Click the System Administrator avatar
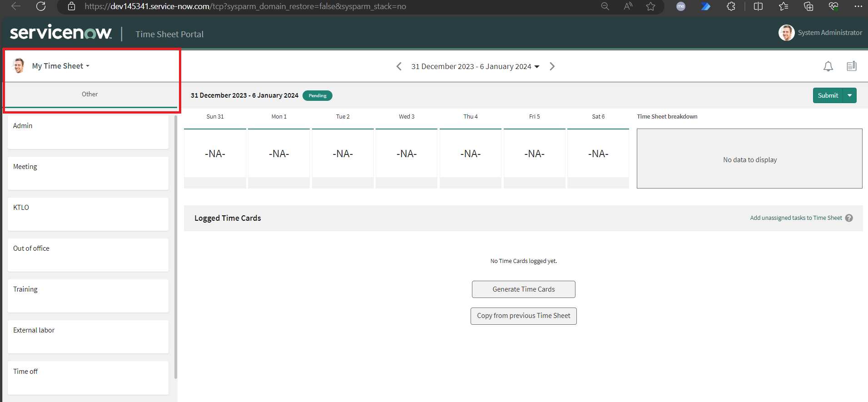 786,33
